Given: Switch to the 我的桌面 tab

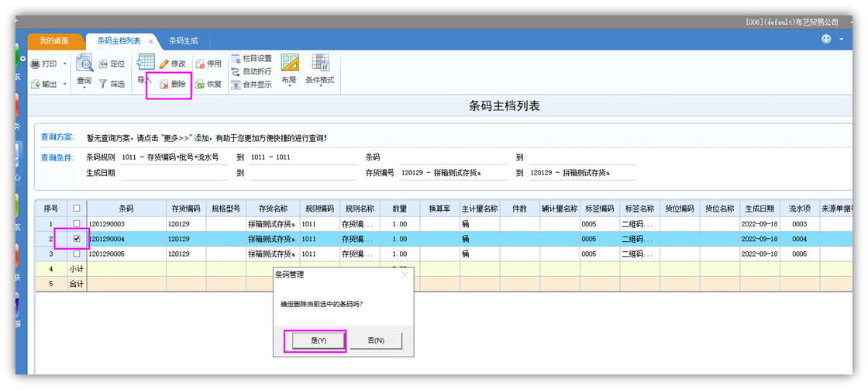Looking at the screenshot, I should (x=54, y=41).
